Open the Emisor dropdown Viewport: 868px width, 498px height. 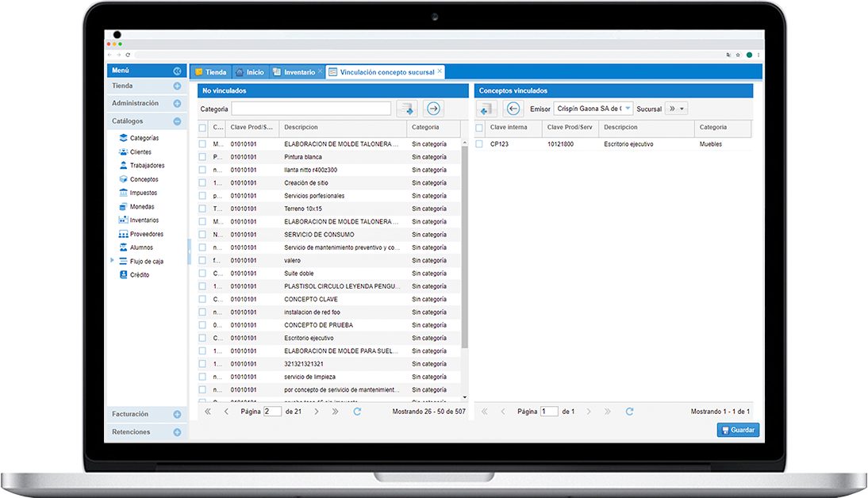coord(628,109)
